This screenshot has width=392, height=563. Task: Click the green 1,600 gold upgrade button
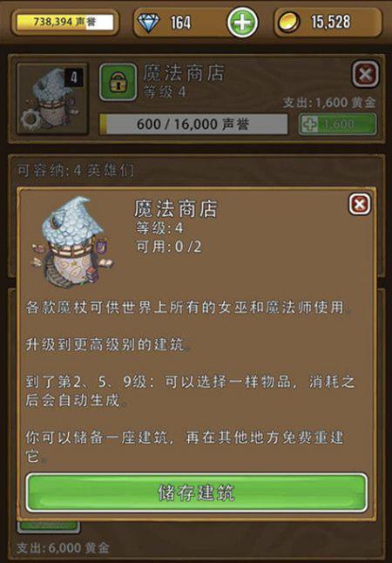pos(338,125)
